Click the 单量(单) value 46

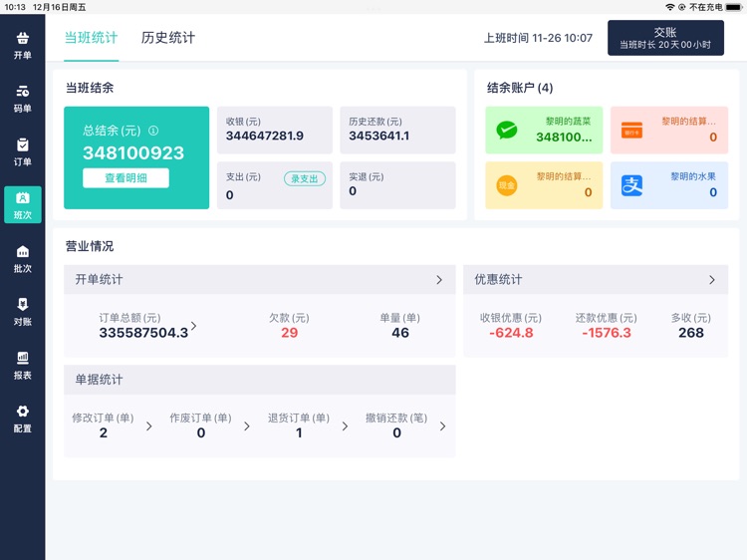[x=400, y=333]
